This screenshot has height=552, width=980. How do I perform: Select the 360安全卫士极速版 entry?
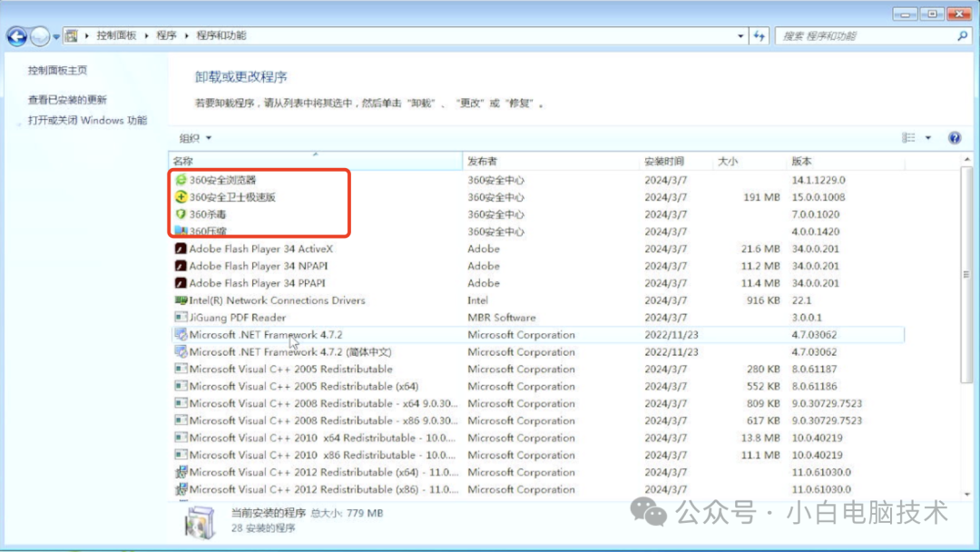click(538, 197)
